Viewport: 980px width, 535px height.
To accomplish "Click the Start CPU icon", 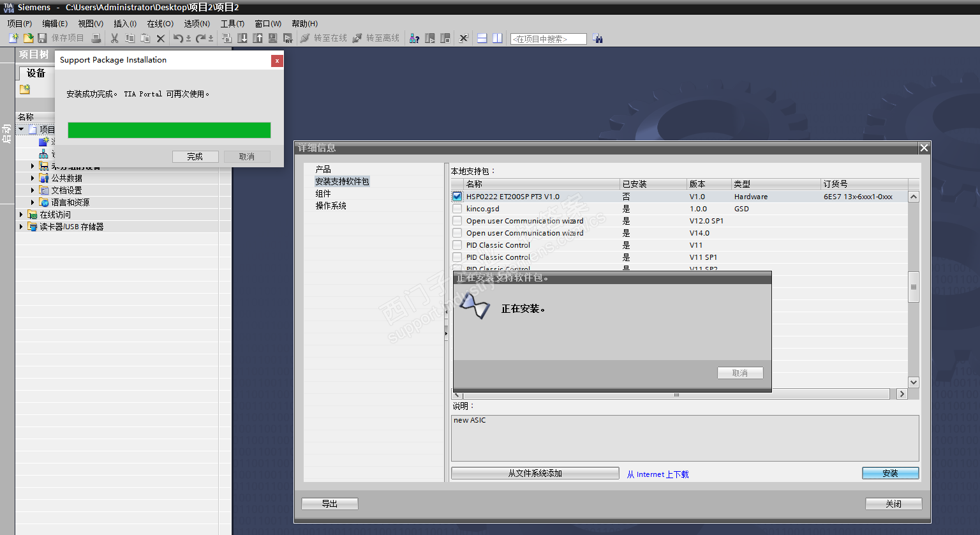I will point(430,38).
